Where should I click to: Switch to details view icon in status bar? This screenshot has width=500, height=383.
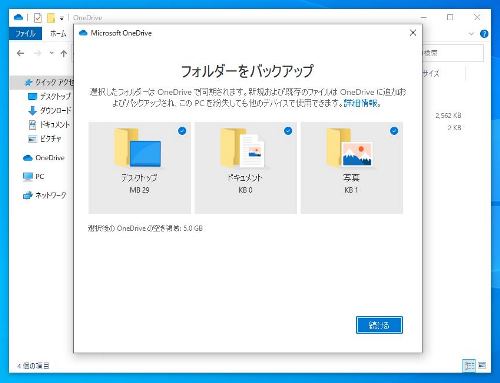tap(469, 366)
